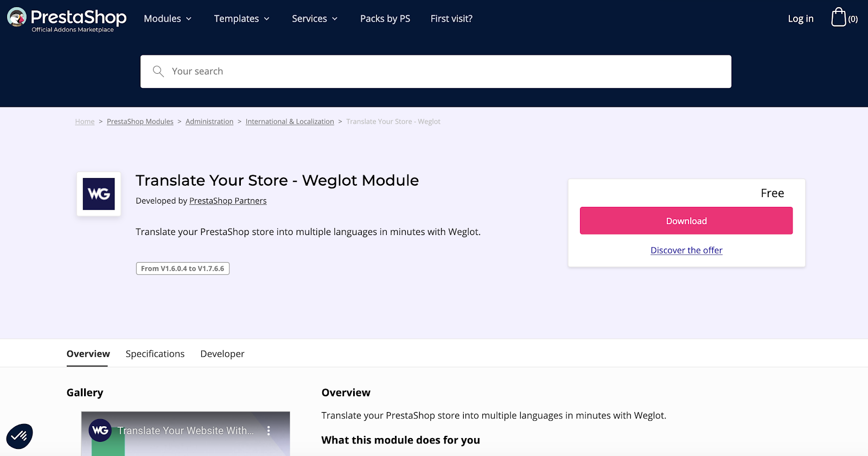
Task: Click the Gallery section heading
Action: [85, 392]
